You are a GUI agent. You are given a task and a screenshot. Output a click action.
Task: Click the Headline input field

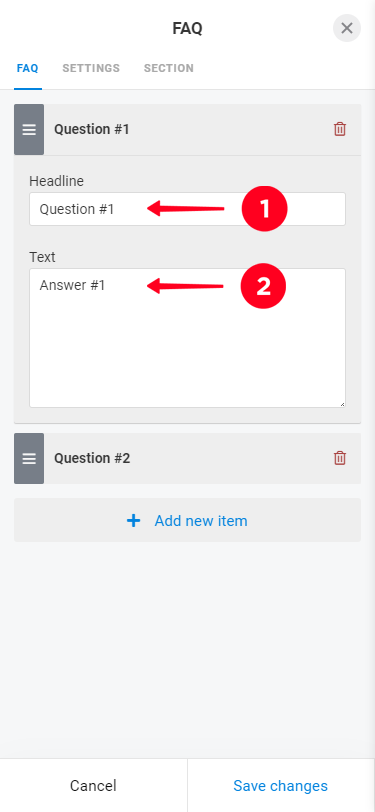tap(188, 209)
